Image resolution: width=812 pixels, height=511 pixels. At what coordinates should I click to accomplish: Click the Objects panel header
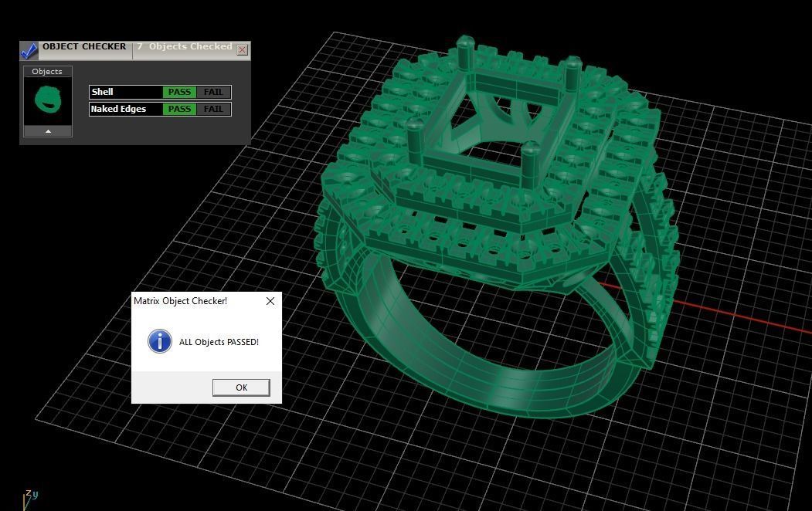[x=47, y=71]
